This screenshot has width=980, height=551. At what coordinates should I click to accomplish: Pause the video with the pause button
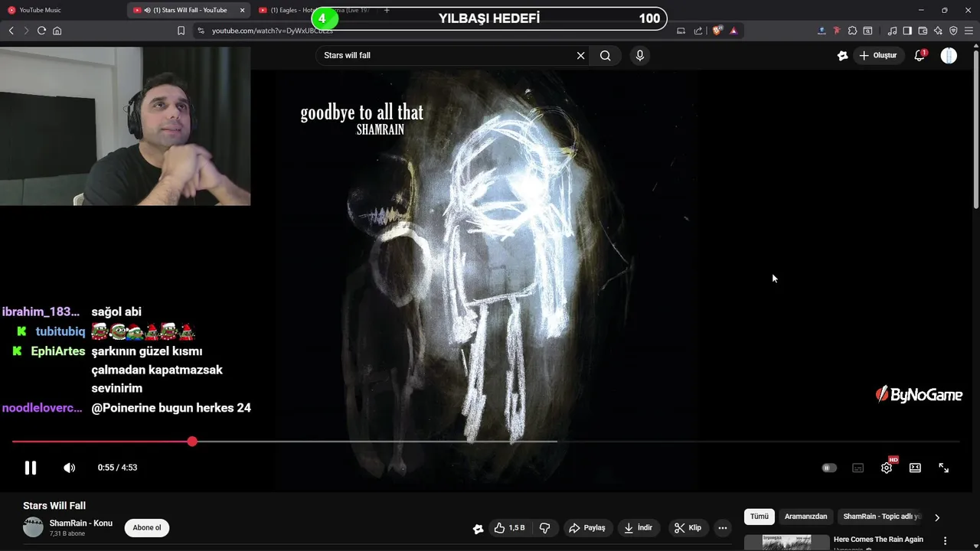click(31, 468)
